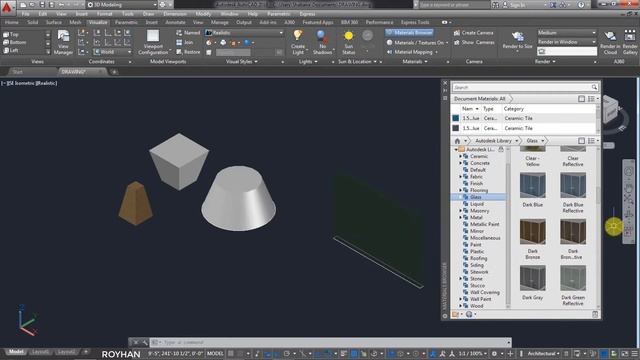The height and width of the screenshot is (360, 640).
Task: Click the help question mark icon
Action: pyautogui.click(x=581, y=5)
